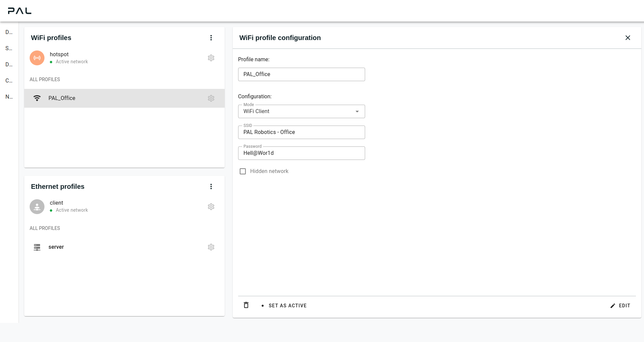Open settings gear for hotspot profile
Image resolution: width=644 pixels, height=342 pixels.
tap(211, 58)
